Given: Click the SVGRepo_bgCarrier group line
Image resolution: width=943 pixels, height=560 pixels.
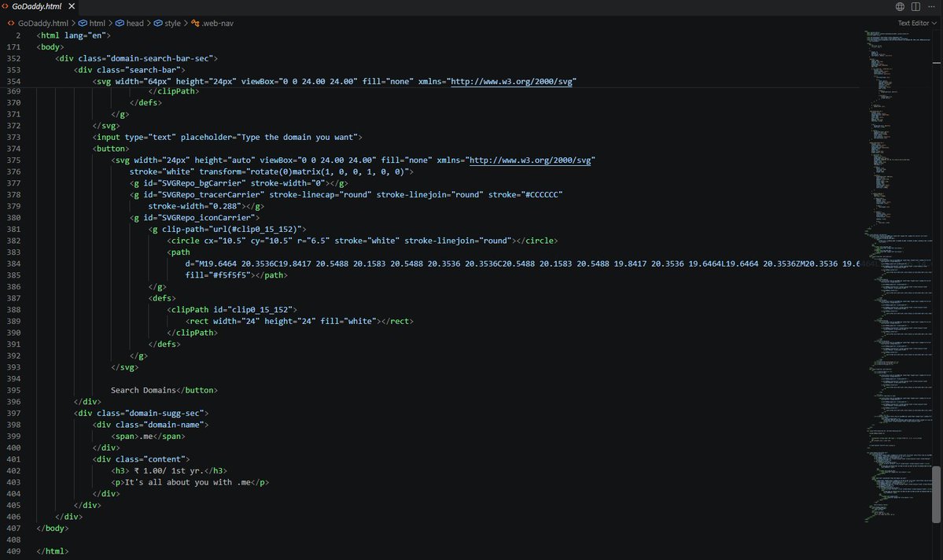Looking at the screenshot, I should pos(239,182).
